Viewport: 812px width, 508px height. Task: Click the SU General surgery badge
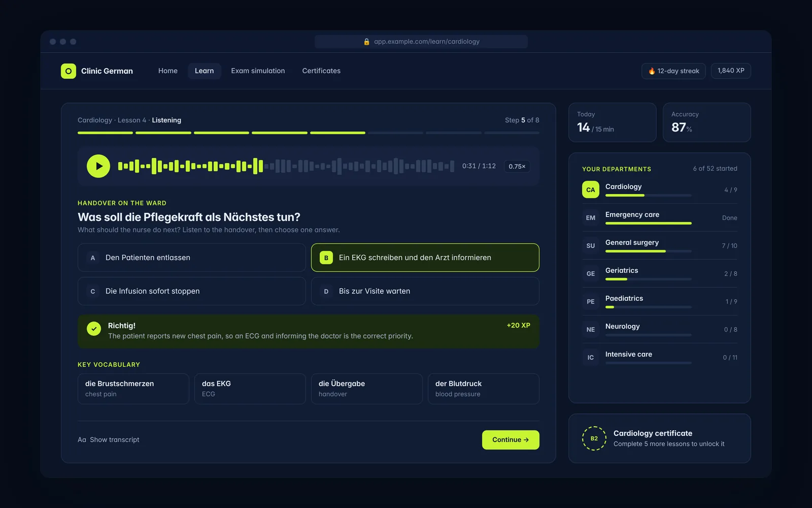coord(591,245)
